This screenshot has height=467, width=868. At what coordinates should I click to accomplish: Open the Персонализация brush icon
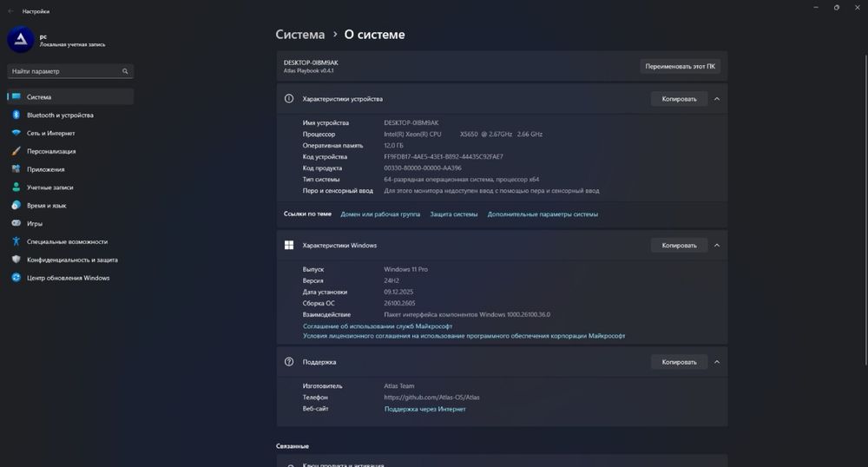pyautogui.click(x=16, y=150)
